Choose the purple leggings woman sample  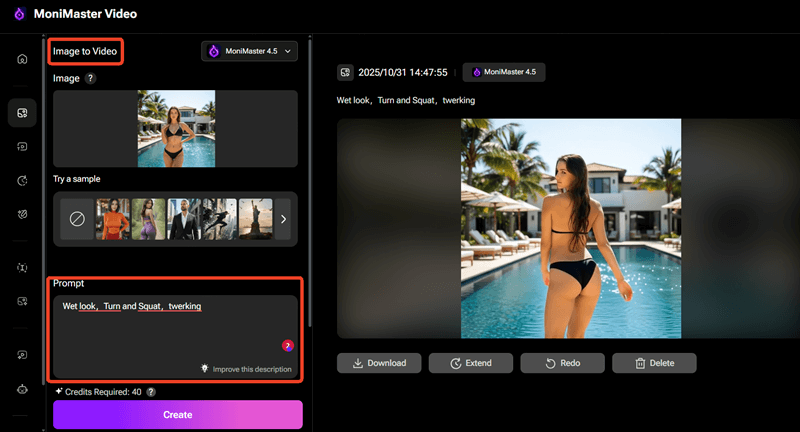148,219
